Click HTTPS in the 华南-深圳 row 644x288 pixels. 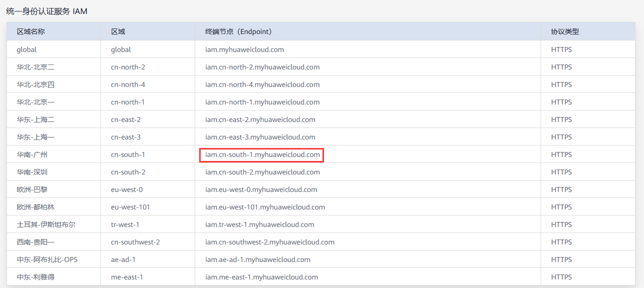coord(562,172)
